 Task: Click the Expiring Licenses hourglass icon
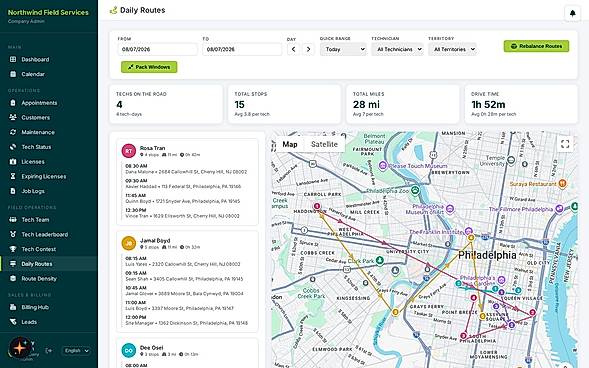coord(13,176)
